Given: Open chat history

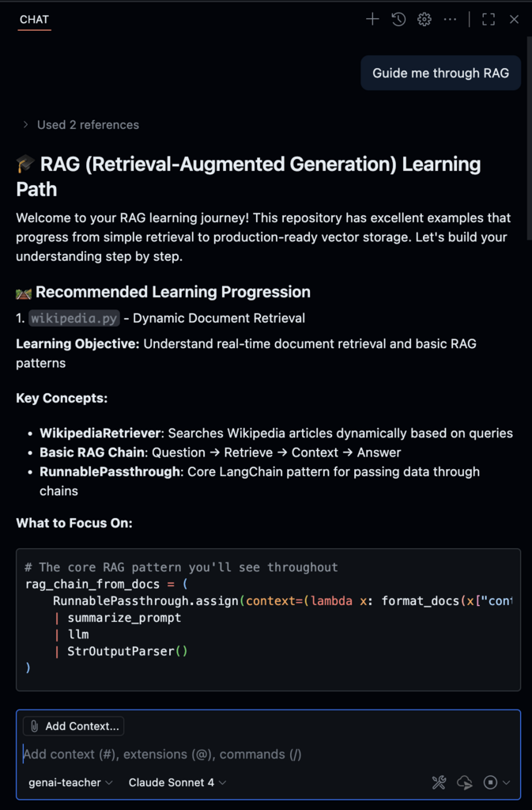Looking at the screenshot, I should coord(398,20).
